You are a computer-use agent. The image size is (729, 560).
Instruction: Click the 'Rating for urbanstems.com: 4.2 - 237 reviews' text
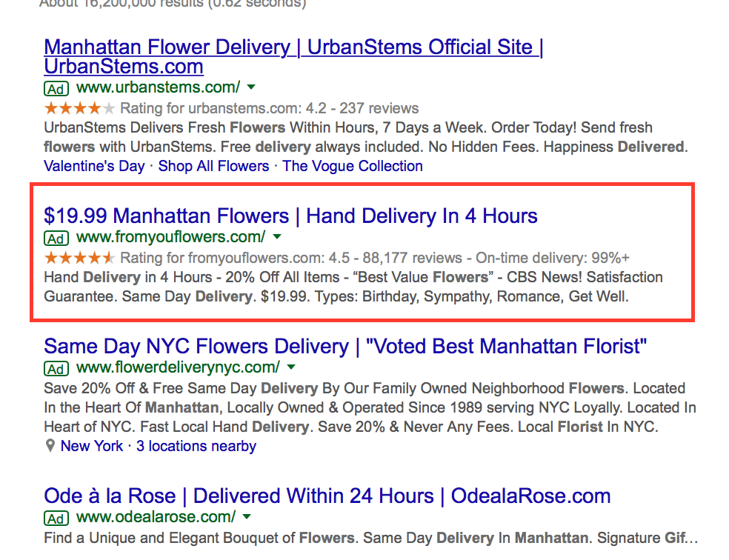click(269, 108)
